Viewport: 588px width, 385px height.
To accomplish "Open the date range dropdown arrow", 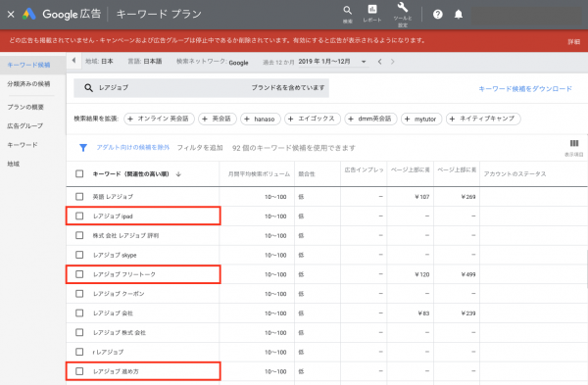I will [364, 62].
